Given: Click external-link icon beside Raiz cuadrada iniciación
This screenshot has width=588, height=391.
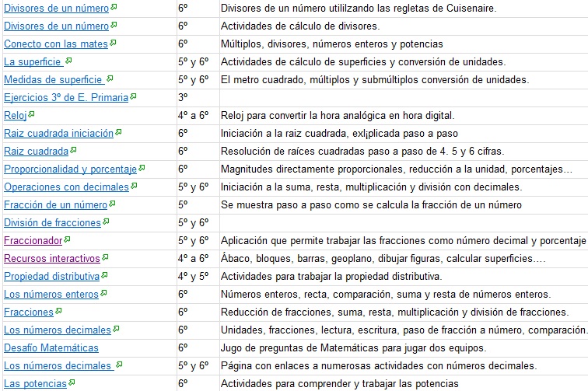Looking at the screenshot, I should [118, 132].
